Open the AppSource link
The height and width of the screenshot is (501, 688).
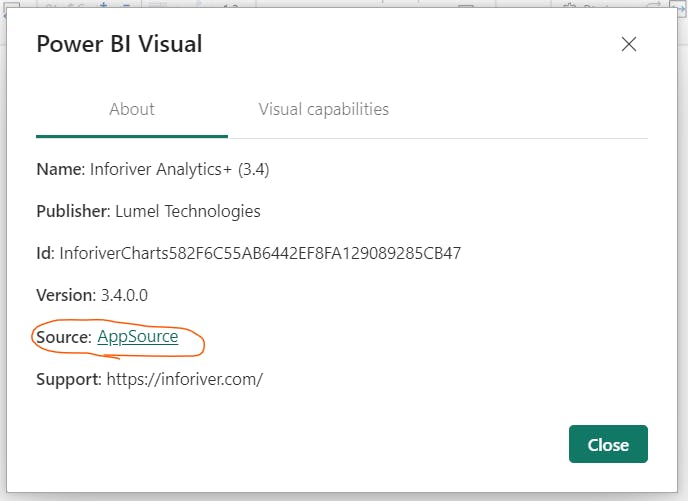138,337
